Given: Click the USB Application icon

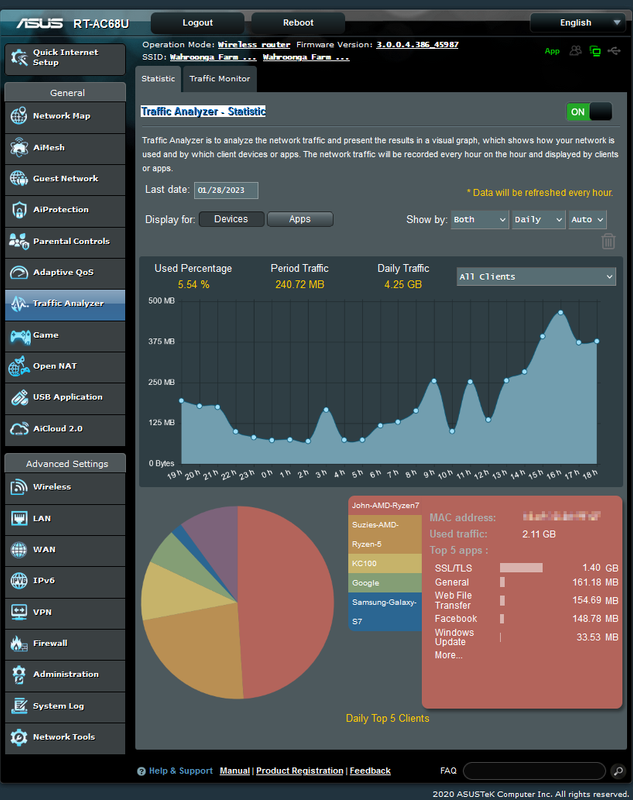Looking at the screenshot, I should pos(19,397).
